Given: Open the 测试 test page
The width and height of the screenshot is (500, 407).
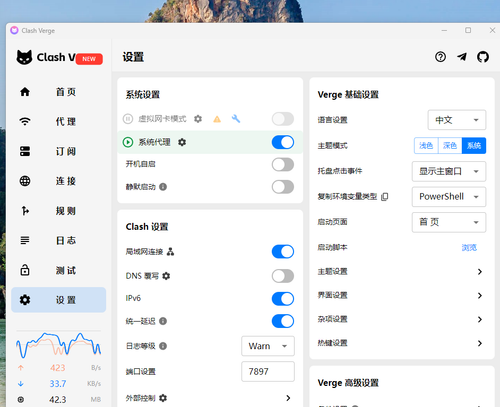Looking at the screenshot, I should tap(59, 270).
